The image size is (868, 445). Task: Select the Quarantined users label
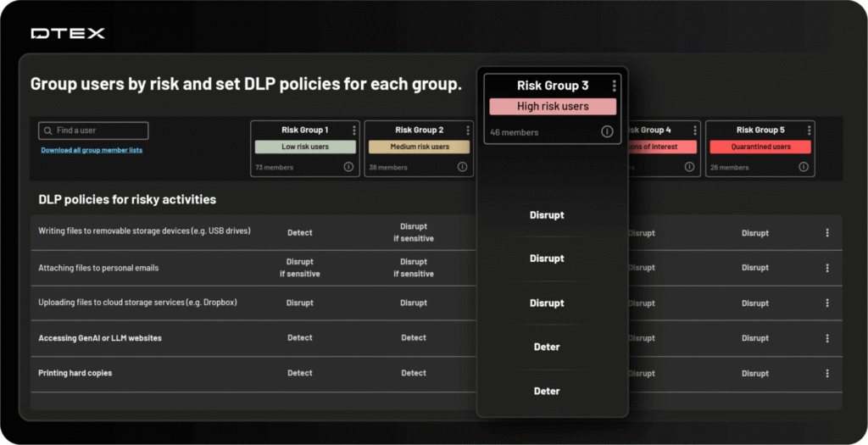pyautogui.click(x=759, y=147)
